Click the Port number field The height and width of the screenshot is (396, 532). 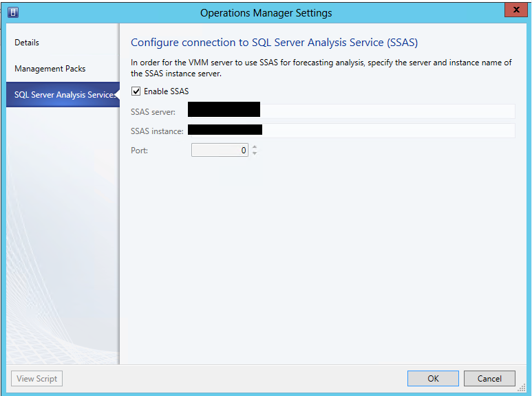(219, 150)
